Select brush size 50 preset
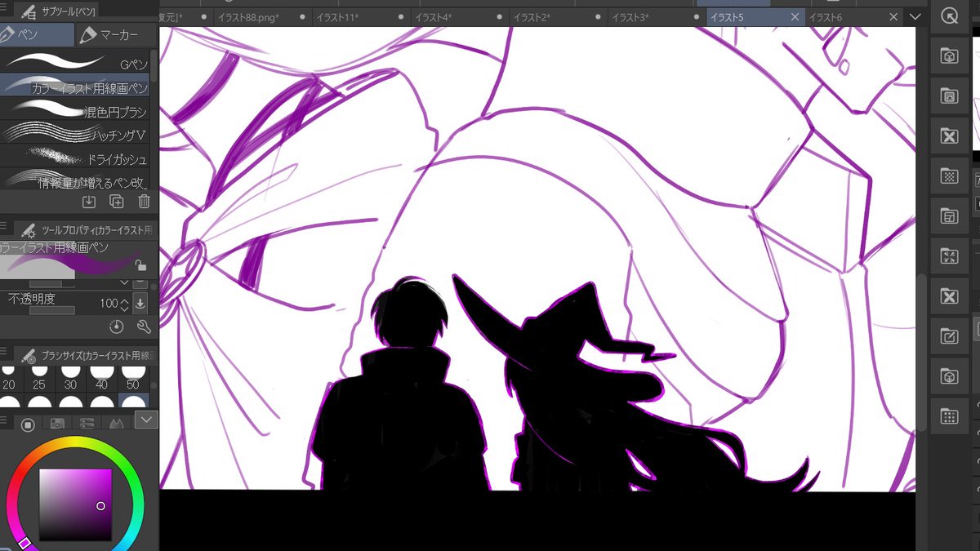Image resolution: width=980 pixels, height=551 pixels. click(x=133, y=378)
